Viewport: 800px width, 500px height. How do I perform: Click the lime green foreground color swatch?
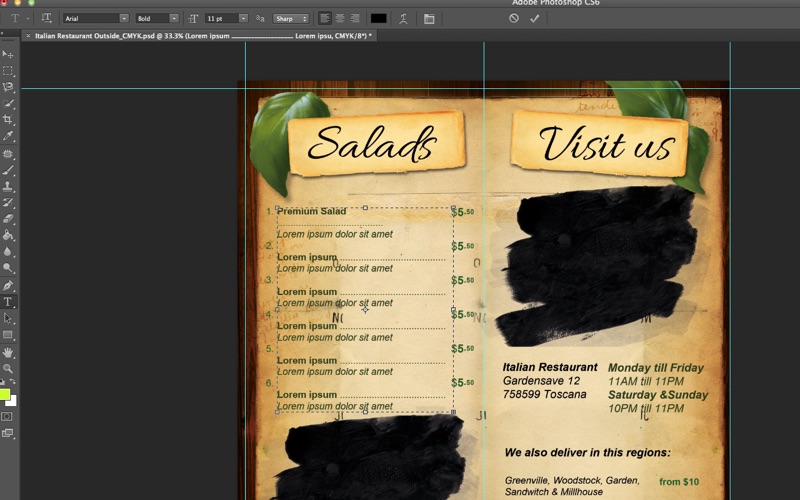point(4,394)
